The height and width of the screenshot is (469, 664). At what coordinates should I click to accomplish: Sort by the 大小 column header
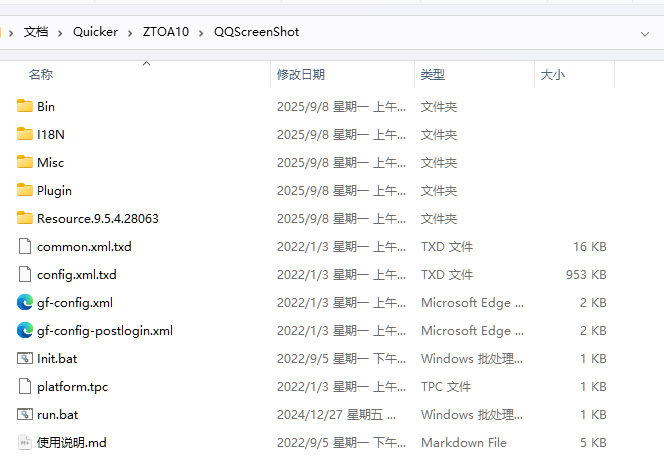pos(553,74)
